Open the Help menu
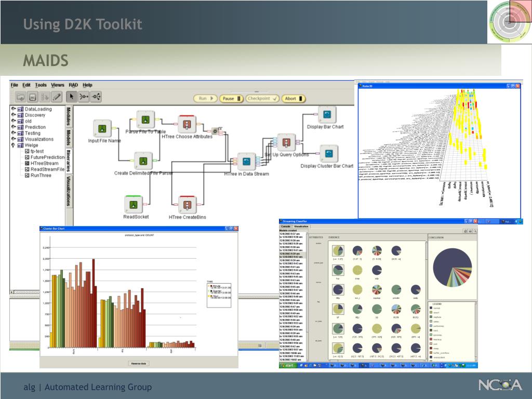The width and height of the screenshot is (532, 399). pos(87,85)
